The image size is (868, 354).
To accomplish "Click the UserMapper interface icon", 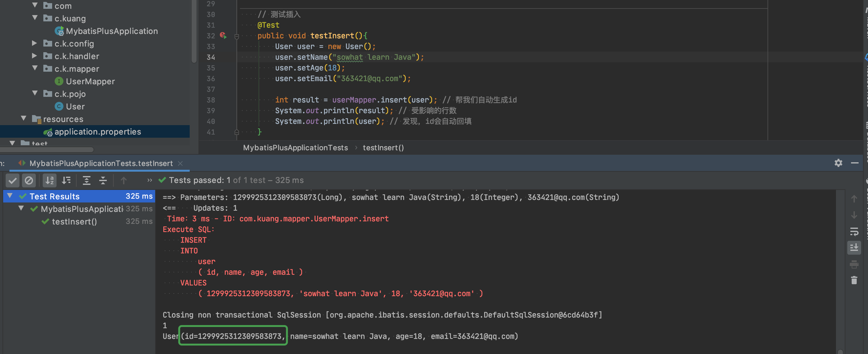I will click(x=59, y=81).
